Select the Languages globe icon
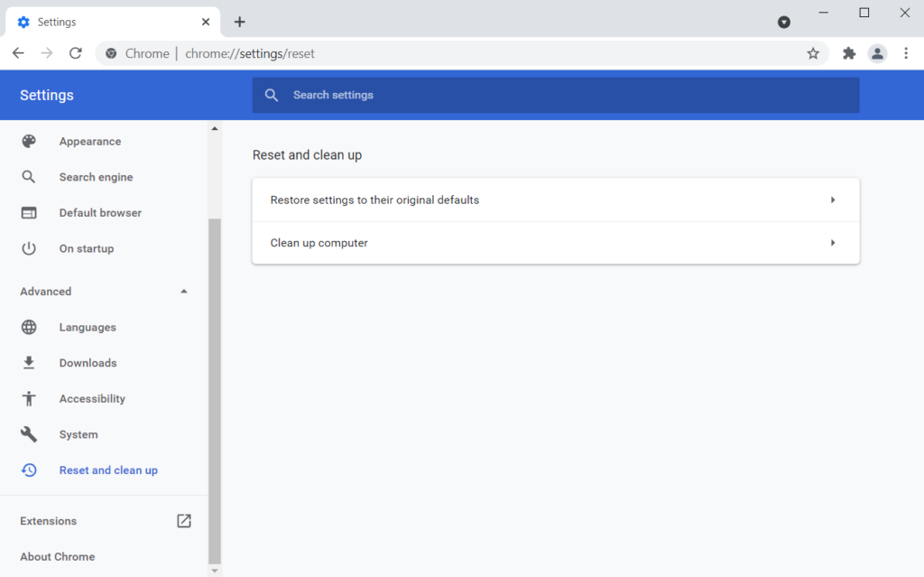The width and height of the screenshot is (924, 577). [x=29, y=327]
